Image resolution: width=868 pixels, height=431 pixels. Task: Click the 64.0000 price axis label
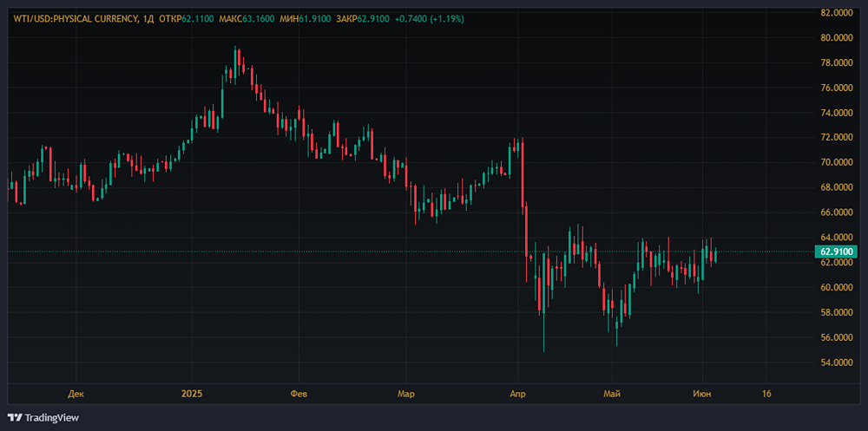[836, 238]
